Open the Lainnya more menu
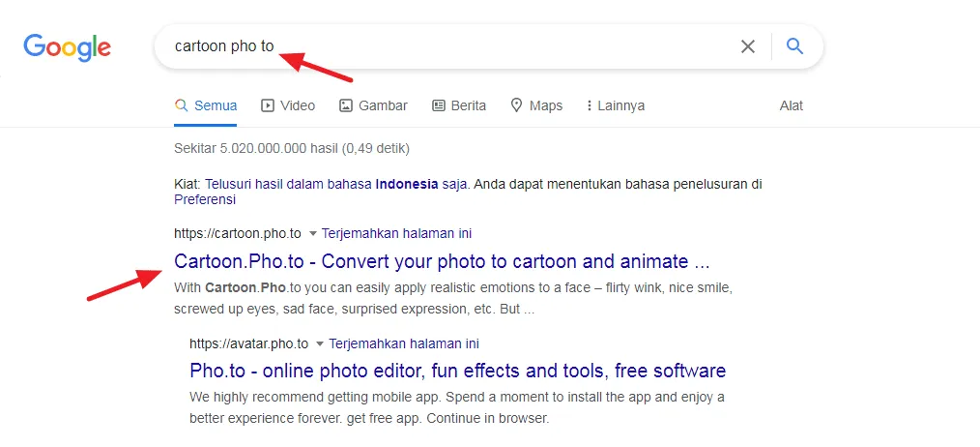The image size is (980, 447). click(616, 105)
